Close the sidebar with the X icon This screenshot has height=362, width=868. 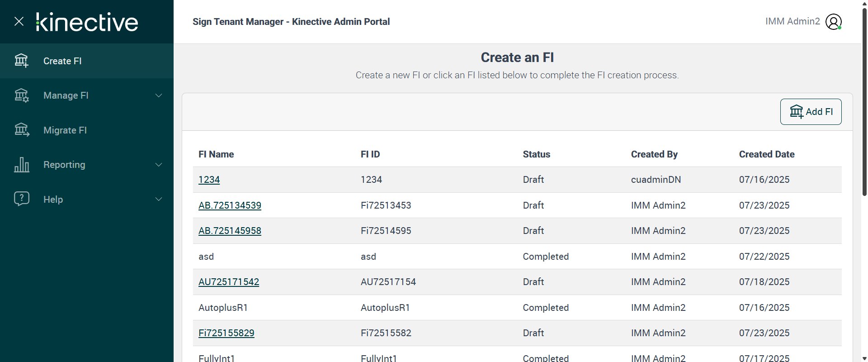tap(19, 21)
